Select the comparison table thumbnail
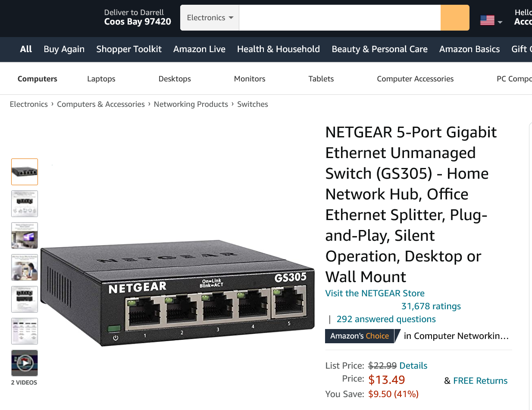This screenshot has height=410, width=532. (25, 331)
